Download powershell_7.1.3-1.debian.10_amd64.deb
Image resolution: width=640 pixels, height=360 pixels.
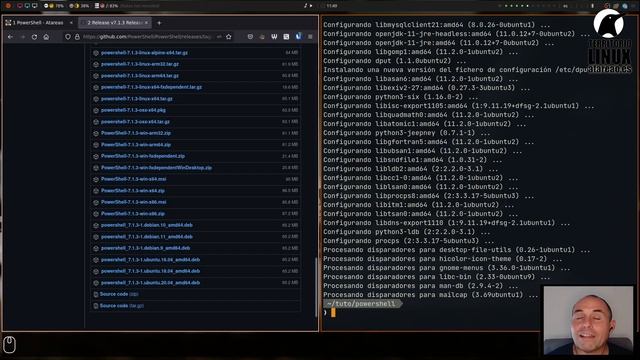(147, 225)
